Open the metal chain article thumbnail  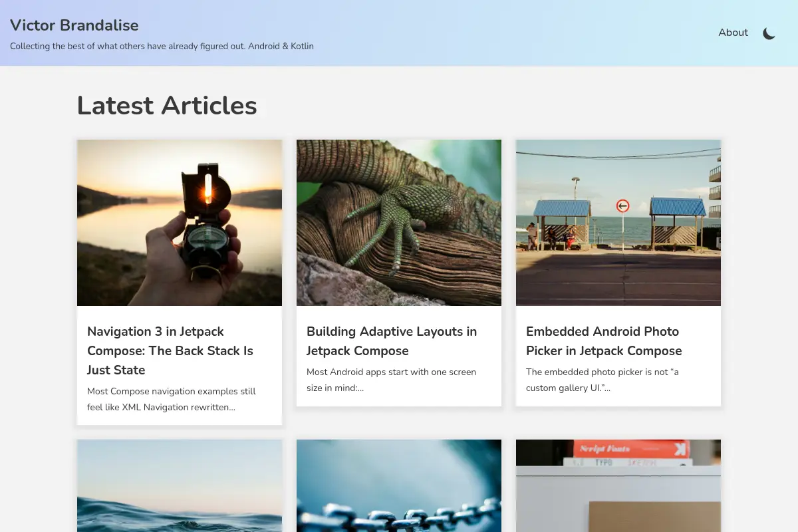tap(399, 485)
